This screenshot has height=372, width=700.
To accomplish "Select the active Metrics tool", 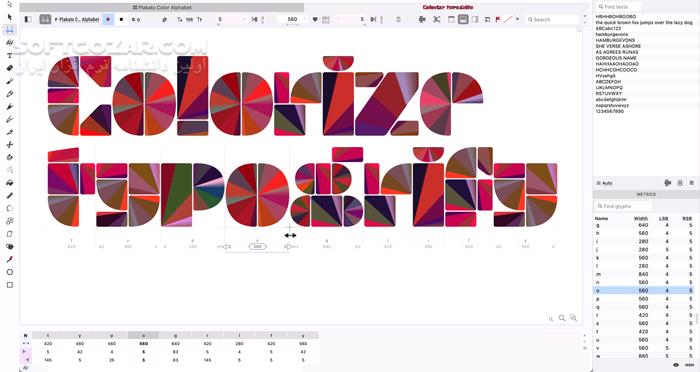I will click(x=10, y=30).
